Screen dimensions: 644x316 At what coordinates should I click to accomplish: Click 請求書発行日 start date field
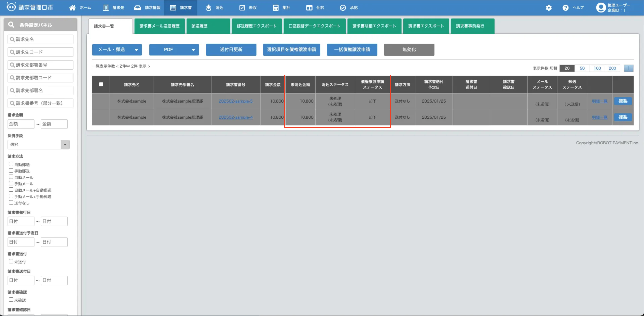coord(21,221)
